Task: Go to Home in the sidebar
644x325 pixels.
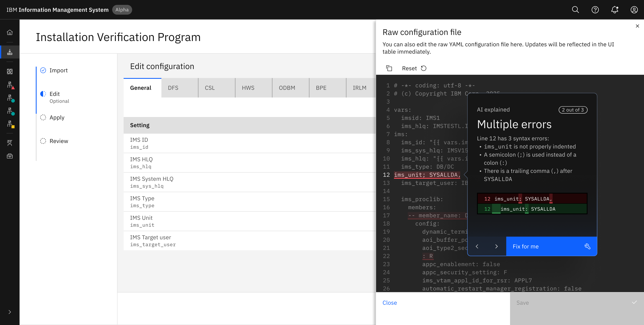Action: point(10,32)
